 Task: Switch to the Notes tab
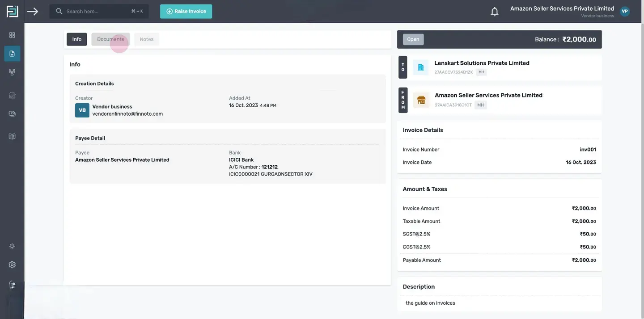(147, 39)
